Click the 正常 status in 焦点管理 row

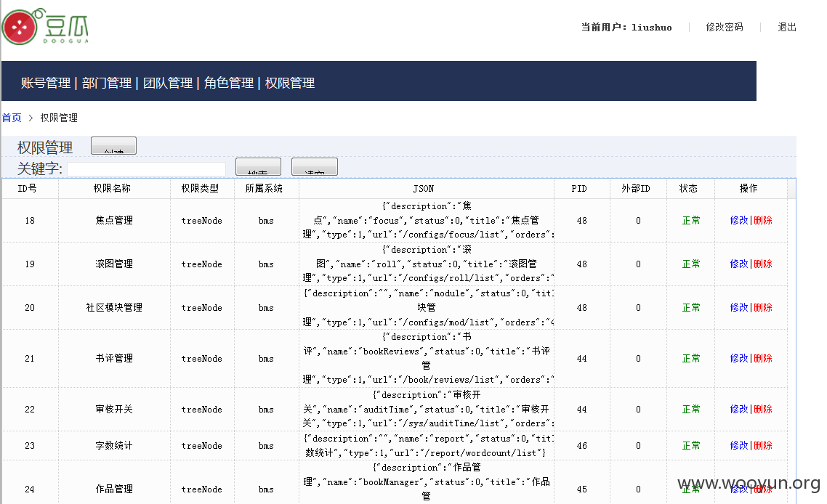click(x=691, y=220)
